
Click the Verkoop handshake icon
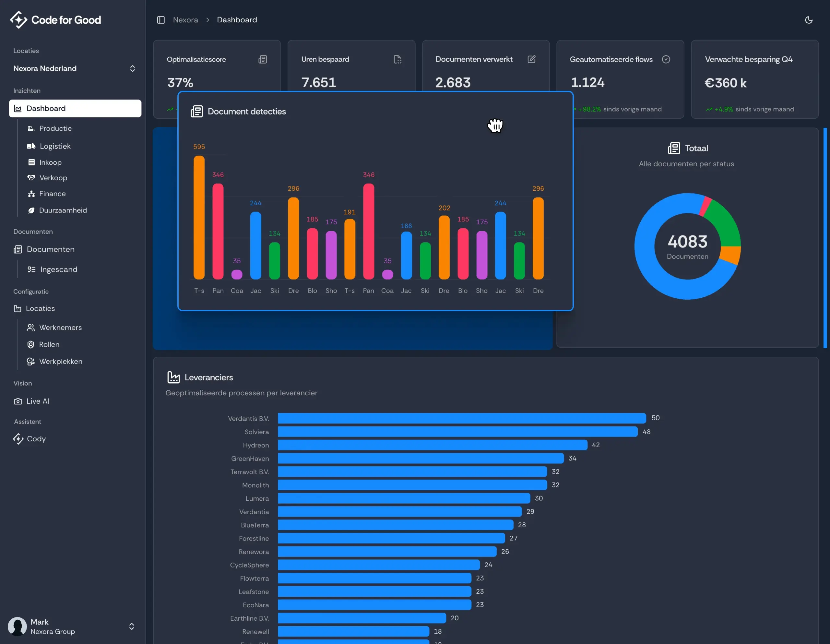[x=31, y=177]
